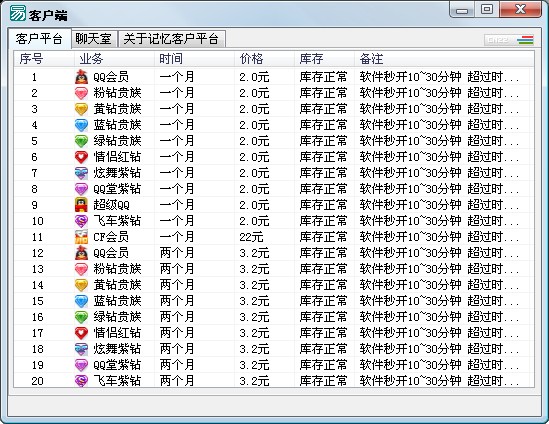Click the 备注 note text in row 1
The image size is (549, 424).
439,77
